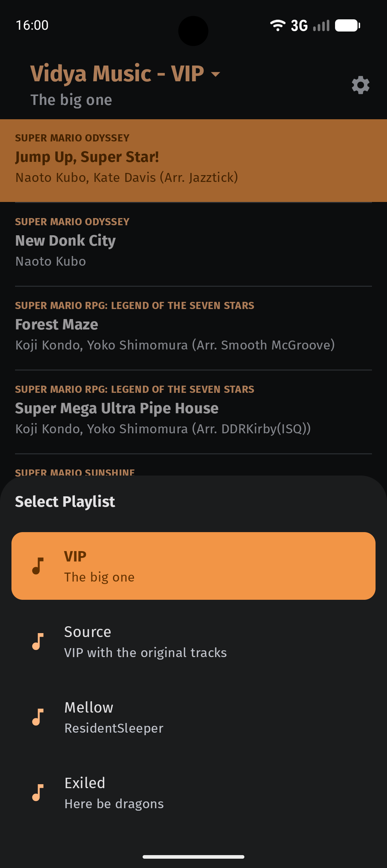The image size is (387, 868).
Task: Play Forest Maze by Smooth McGroove
Action: (x=193, y=328)
